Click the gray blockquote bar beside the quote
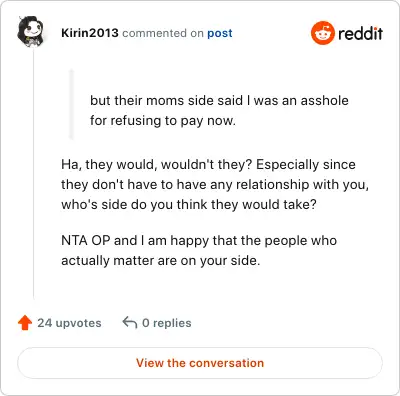The width and height of the screenshot is (400, 396). tap(71, 104)
